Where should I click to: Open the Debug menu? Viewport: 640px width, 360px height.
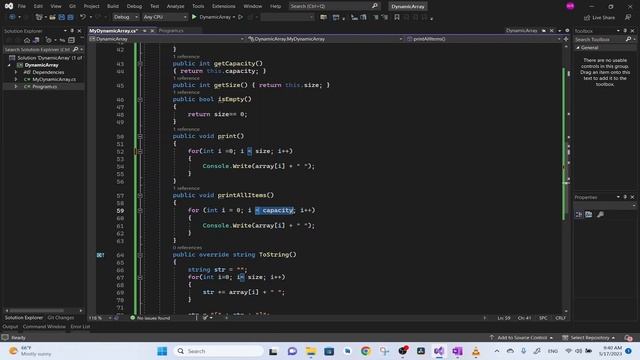coord(134,6)
